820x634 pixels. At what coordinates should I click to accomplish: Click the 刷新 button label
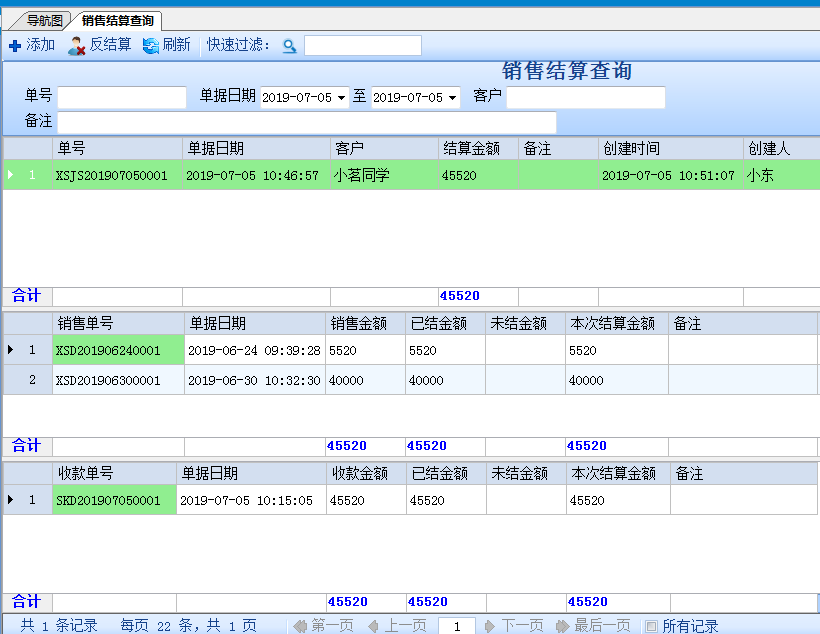tap(176, 44)
